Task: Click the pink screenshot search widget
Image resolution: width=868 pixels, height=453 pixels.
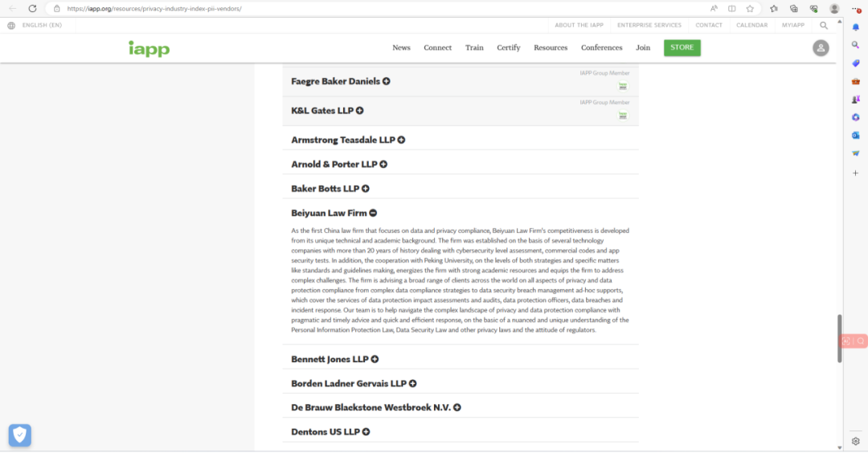Action: tap(854, 341)
